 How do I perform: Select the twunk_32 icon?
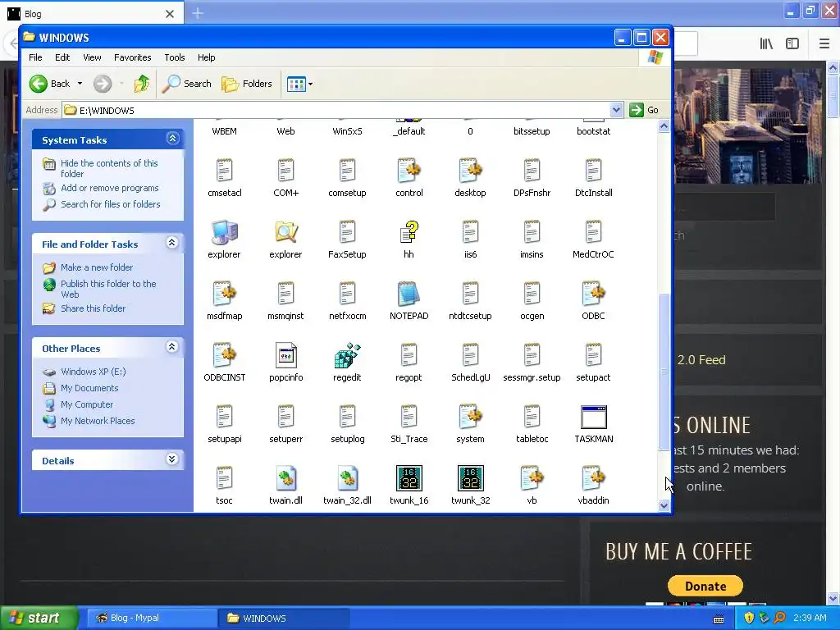coord(470,478)
